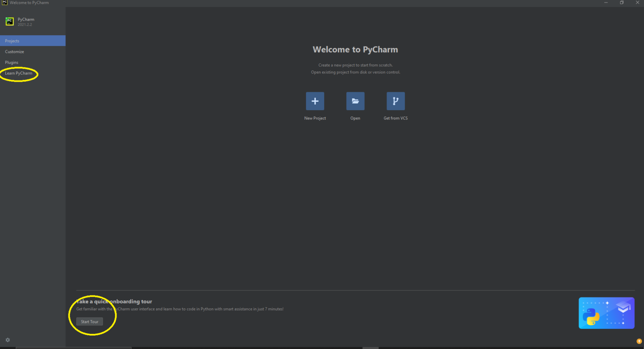Switch to the Customize tab
Screen dimensions: 644x349
(x=33, y=52)
